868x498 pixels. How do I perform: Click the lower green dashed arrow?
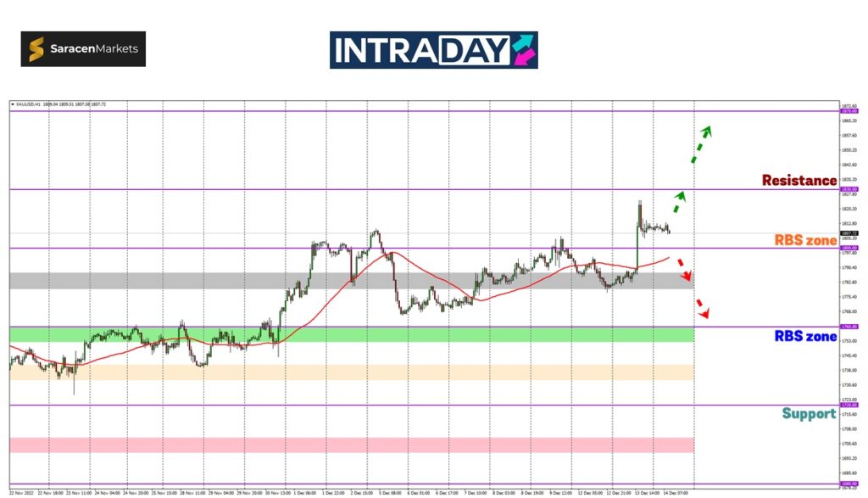click(x=679, y=202)
